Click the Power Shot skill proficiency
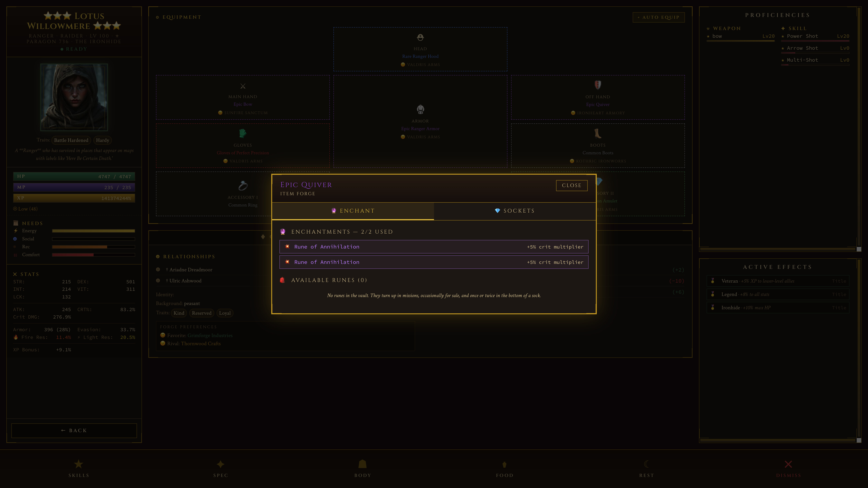 click(815, 37)
